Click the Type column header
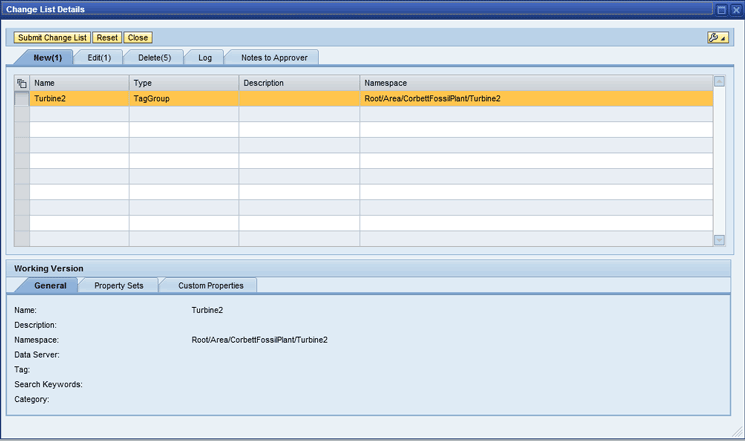The height and width of the screenshot is (441, 745). click(x=183, y=83)
